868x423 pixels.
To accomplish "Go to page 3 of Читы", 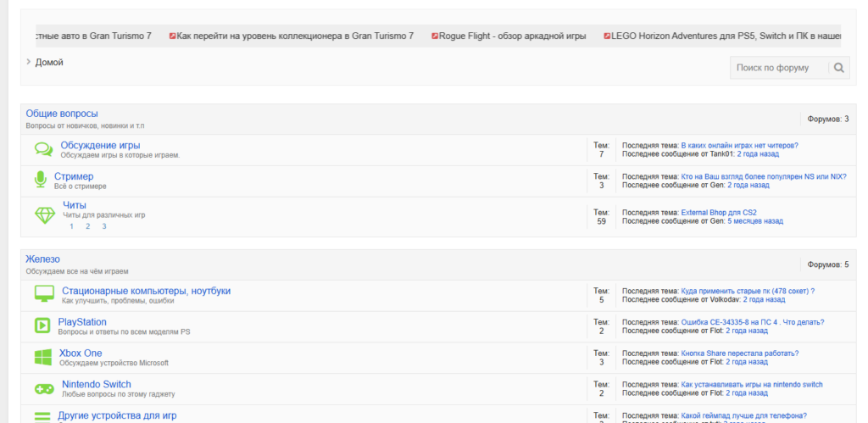I will [104, 226].
